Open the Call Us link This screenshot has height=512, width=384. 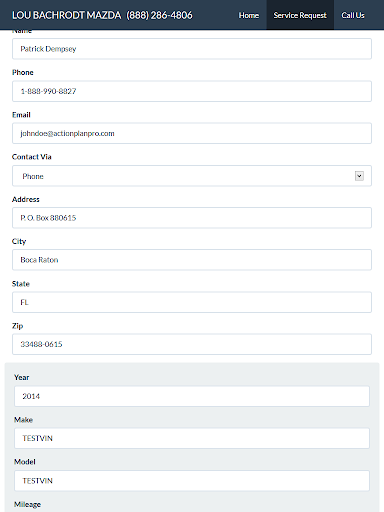pos(353,15)
